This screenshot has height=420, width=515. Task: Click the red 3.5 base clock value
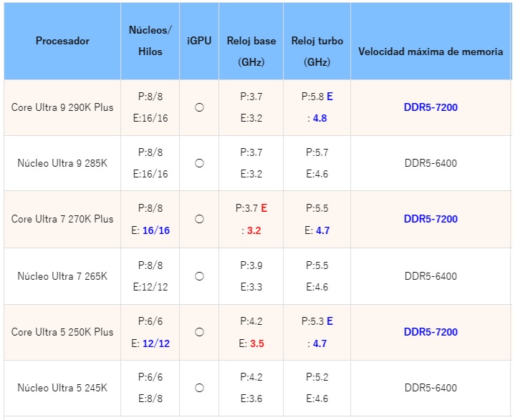(x=257, y=344)
